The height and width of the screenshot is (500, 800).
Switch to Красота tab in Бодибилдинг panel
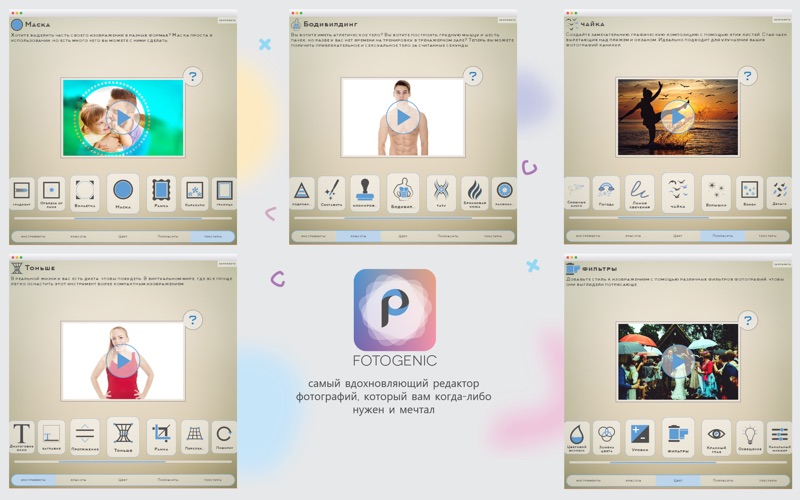coord(358,236)
